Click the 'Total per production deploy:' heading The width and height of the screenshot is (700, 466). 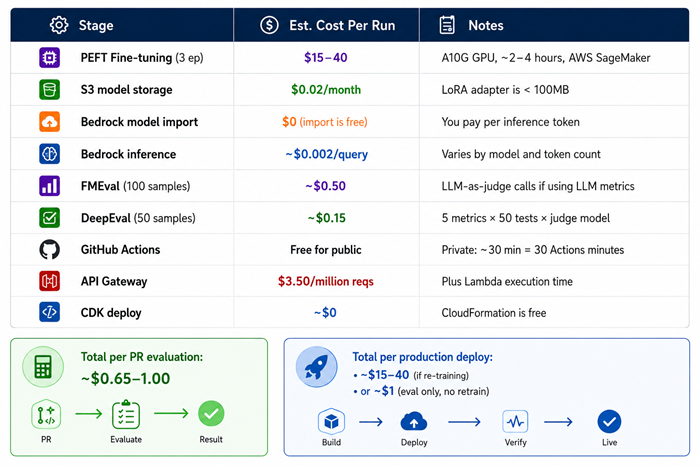click(422, 357)
